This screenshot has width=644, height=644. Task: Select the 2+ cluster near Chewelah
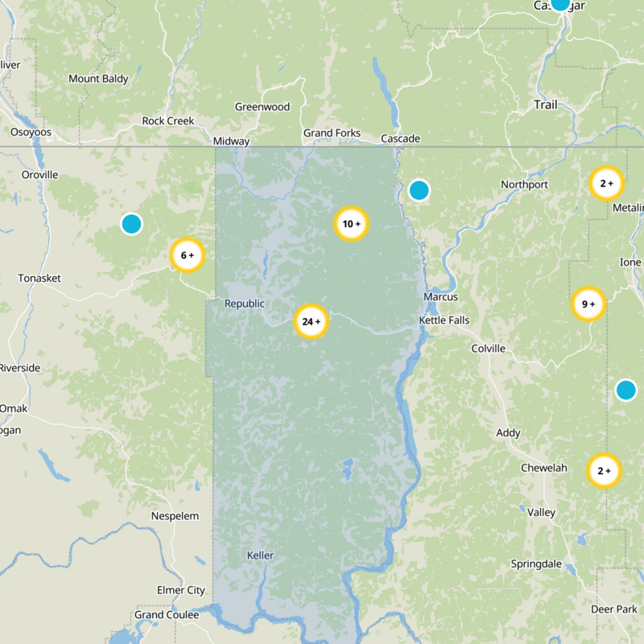pos(604,471)
